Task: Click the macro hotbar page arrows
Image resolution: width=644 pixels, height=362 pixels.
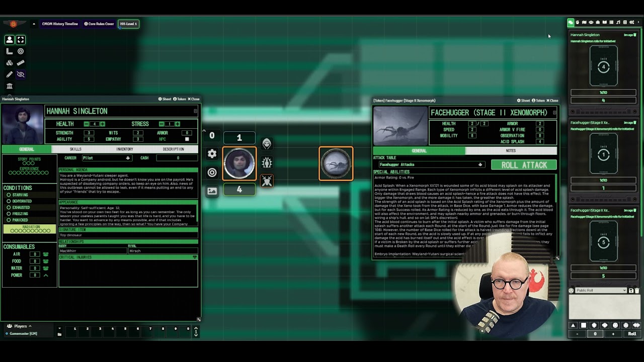Action: pyautogui.click(x=196, y=331)
